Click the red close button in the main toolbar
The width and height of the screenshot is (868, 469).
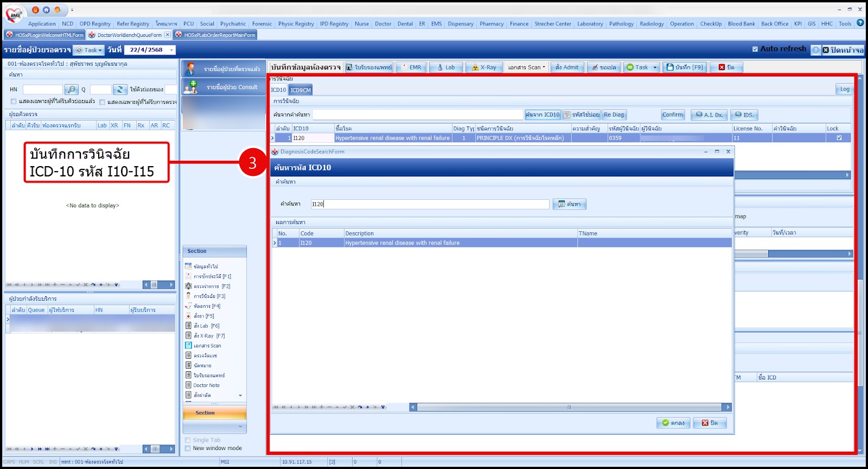(x=726, y=67)
